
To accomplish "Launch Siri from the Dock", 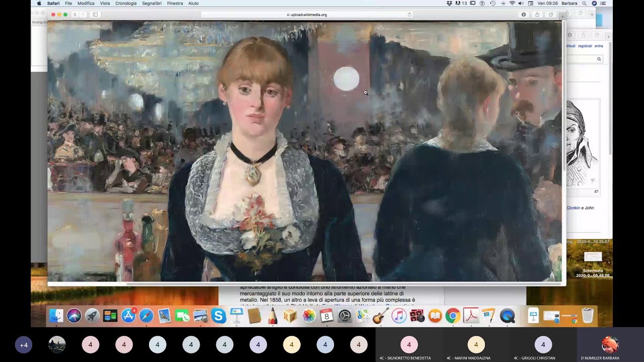I will click(x=74, y=316).
